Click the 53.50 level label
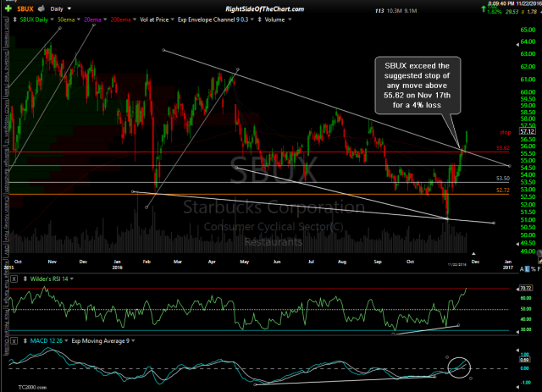Viewport: 542px width, 392px height. coord(503,179)
